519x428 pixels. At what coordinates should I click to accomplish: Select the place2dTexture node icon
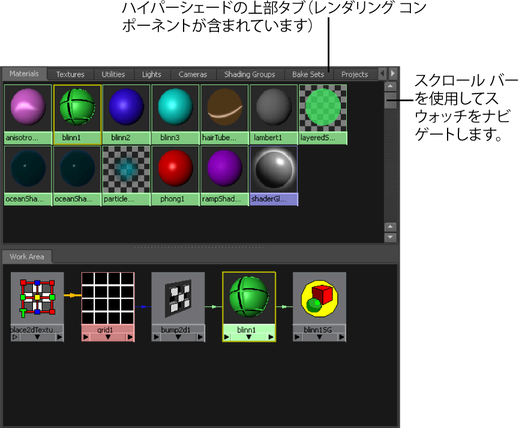[37, 298]
